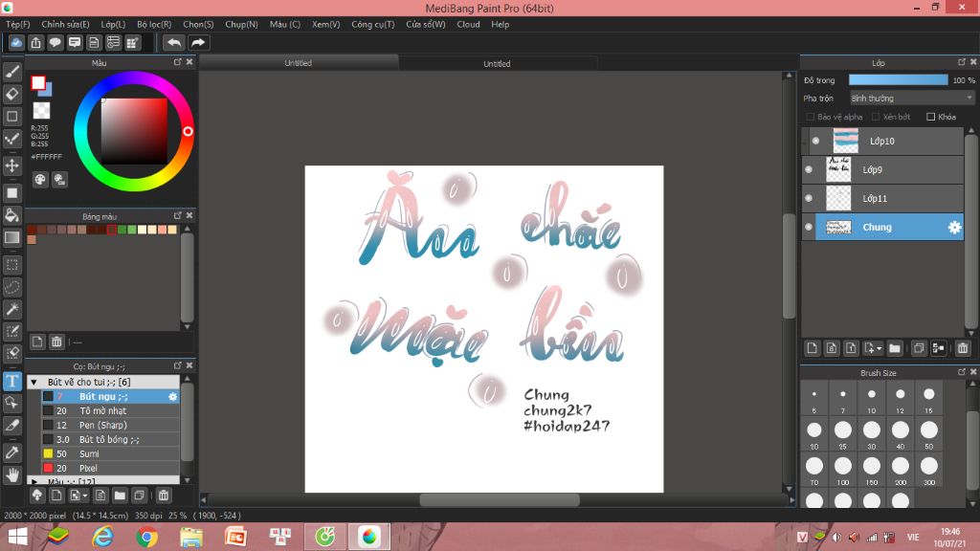Screen dimensions: 980x551
Task: Undock the Brush Size panel
Action: click(961, 372)
